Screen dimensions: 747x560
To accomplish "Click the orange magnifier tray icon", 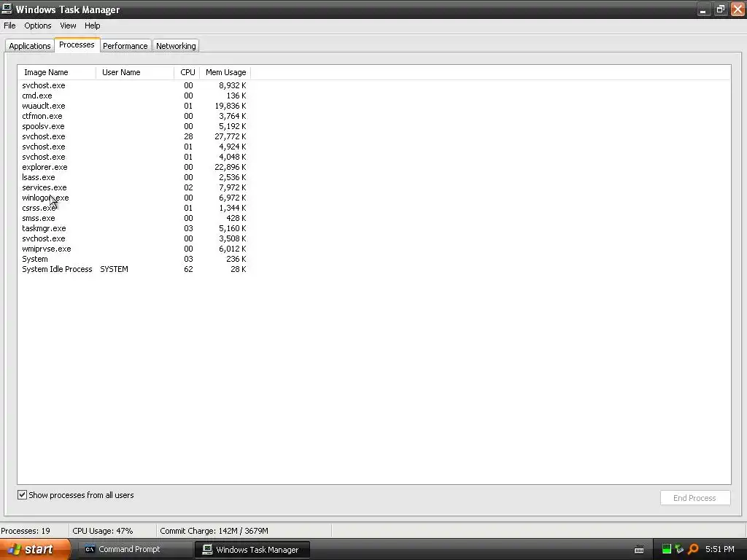I will 693,549.
